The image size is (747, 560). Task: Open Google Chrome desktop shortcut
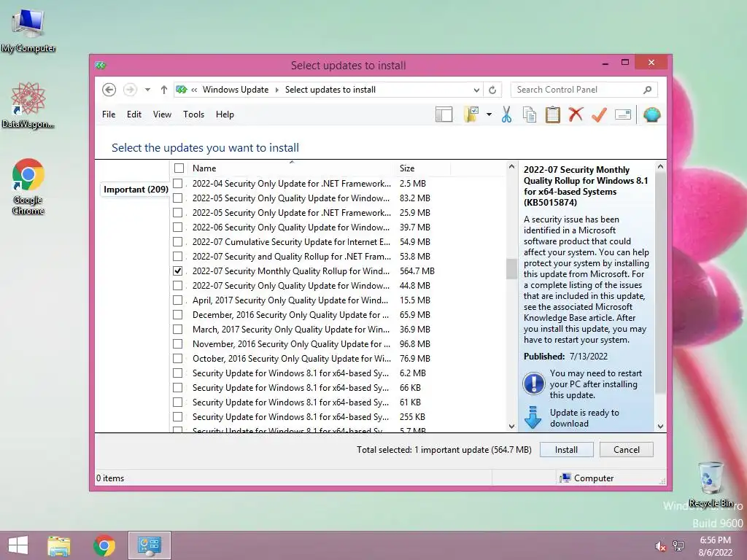click(28, 187)
